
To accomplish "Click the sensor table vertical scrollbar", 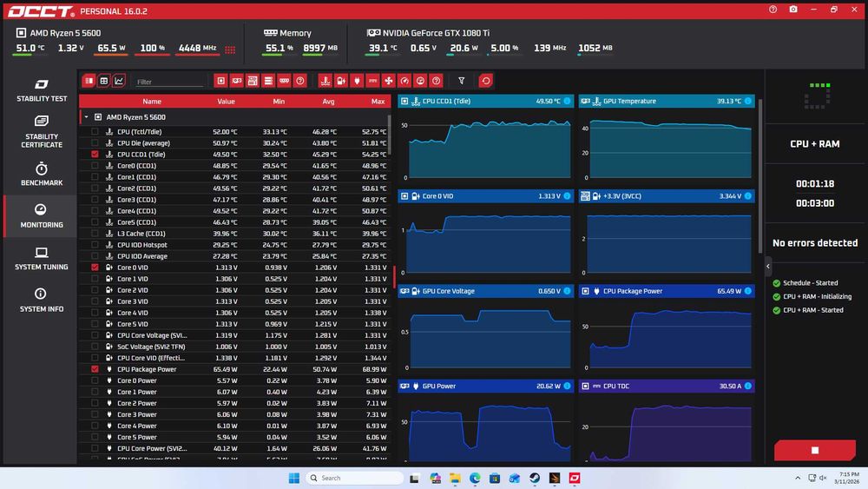I will point(390,135).
